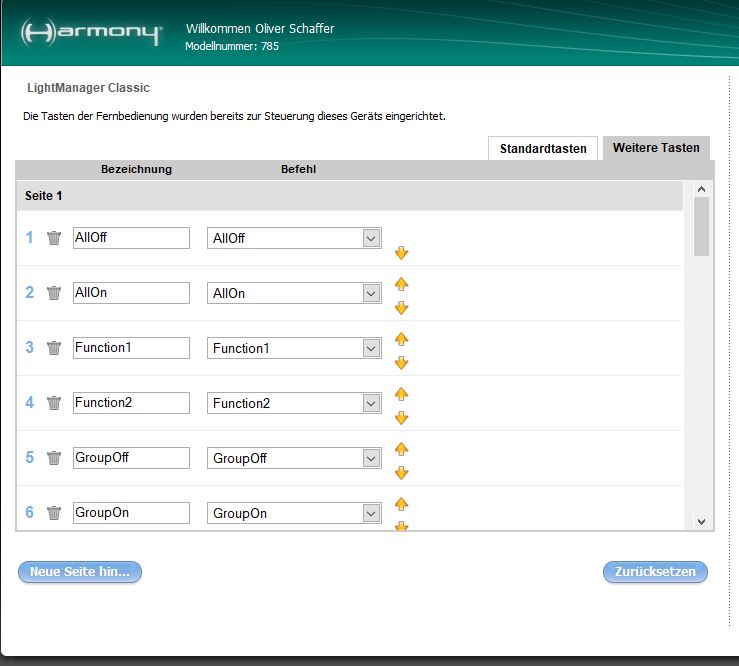Click the Harmony logo in header
This screenshot has height=666, width=739.
[x=90, y=32]
